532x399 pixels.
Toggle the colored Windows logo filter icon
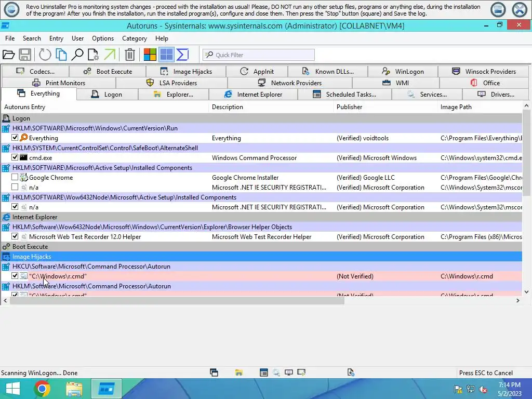[150, 55]
